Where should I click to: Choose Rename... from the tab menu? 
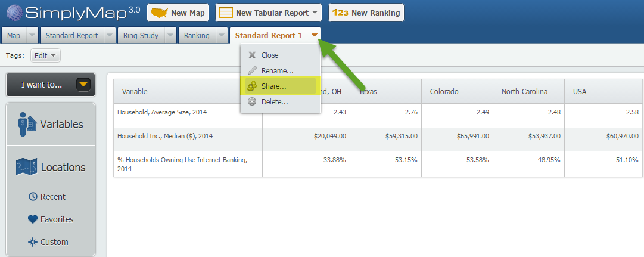click(x=281, y=70)
